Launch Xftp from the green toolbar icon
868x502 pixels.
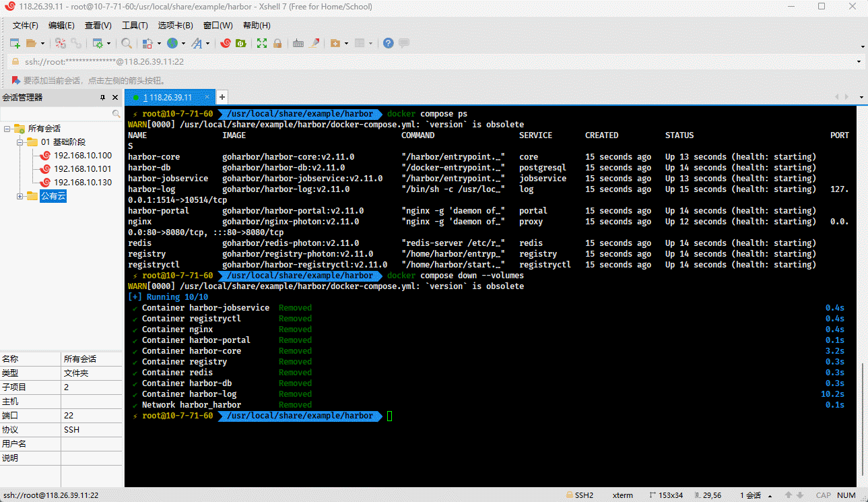pyautogui.click(x=241, y=43)
